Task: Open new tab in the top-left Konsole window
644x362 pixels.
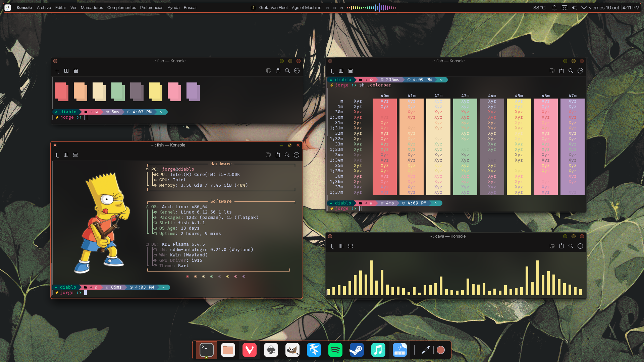Action: (57, 71)
